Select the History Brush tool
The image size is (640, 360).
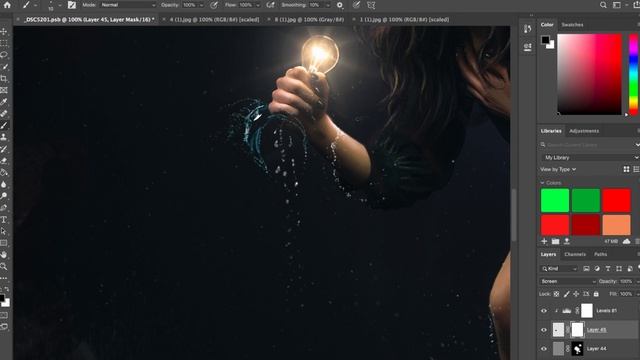[4, 149]
